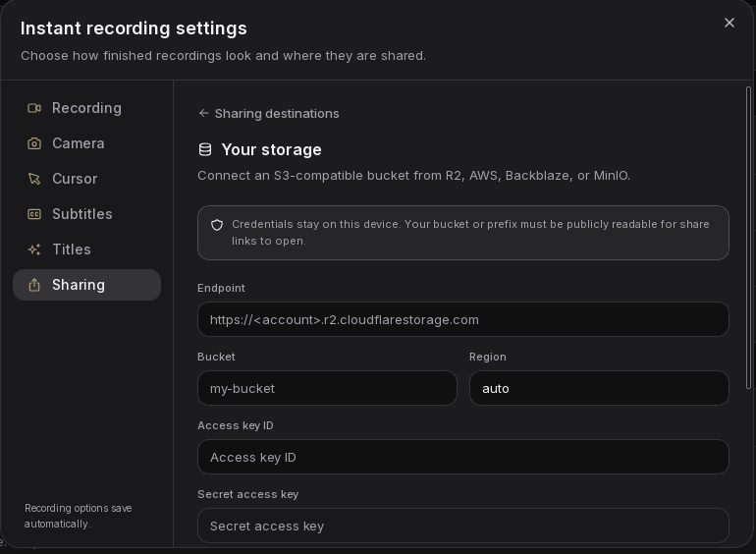Click the back arrow beside Sharing destinations
Viewport: 756px width, 554px height.
(203, 113)
